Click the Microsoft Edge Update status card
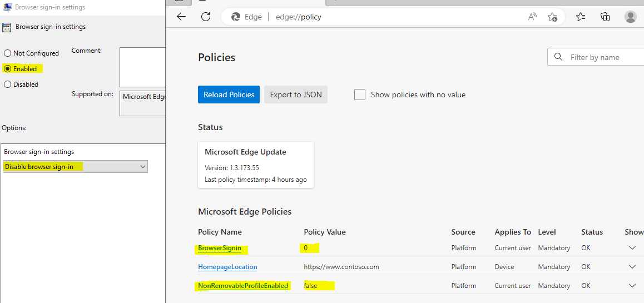Viewport: 644px width, 303px height. click(256, 165)
